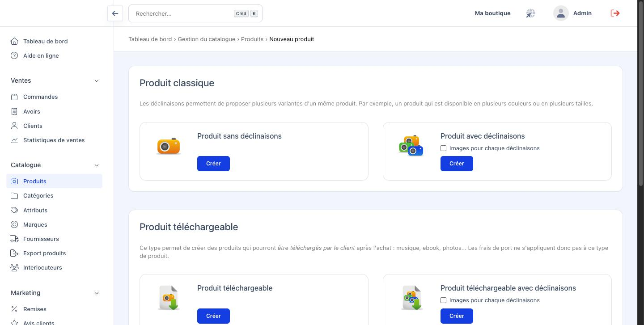Image resolution: width=644 pixels, height=325 pixels.
Task: Click the Aide en ligne question icon
Action: coord(14,56)
